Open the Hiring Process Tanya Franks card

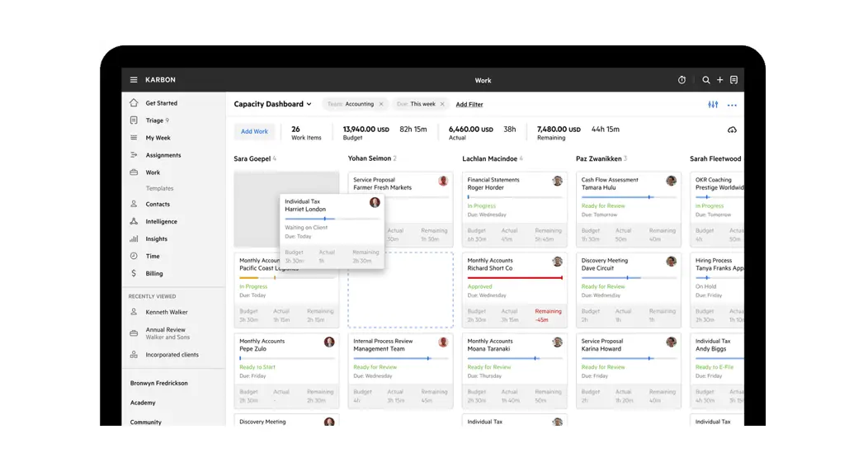tap(717, 290)
